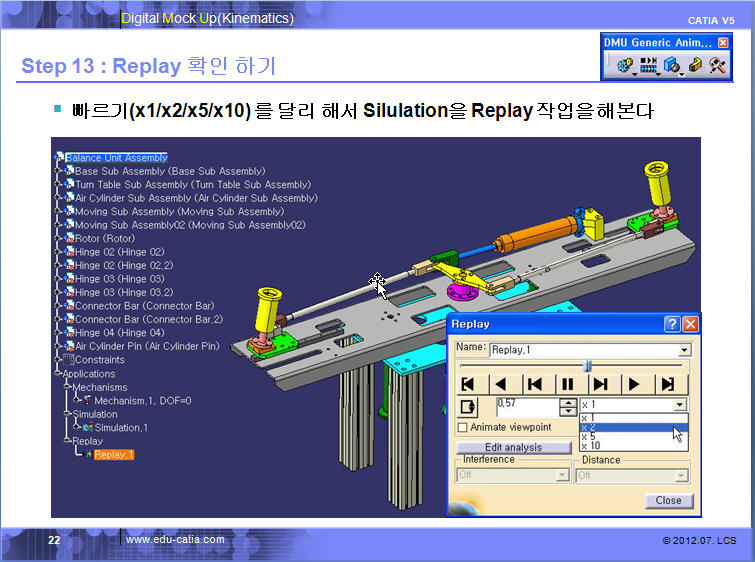Select Moving Sub Assembly02 tree item
Screen dimensions: 755x562
[x=190, y=225]
